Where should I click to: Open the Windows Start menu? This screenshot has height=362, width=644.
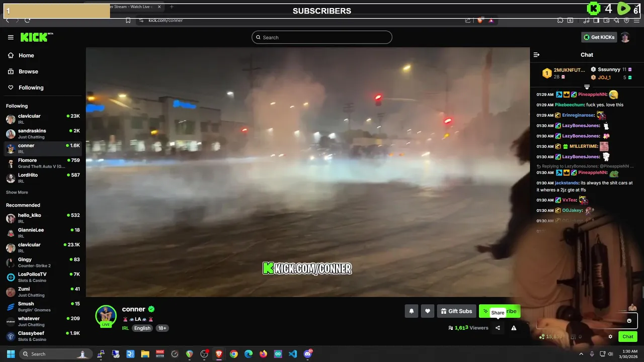click(x=11, y=354)
